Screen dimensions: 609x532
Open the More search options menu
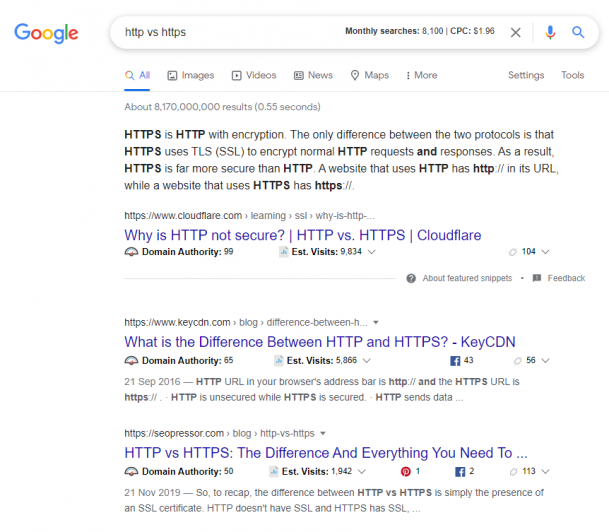tap(421, 75)
